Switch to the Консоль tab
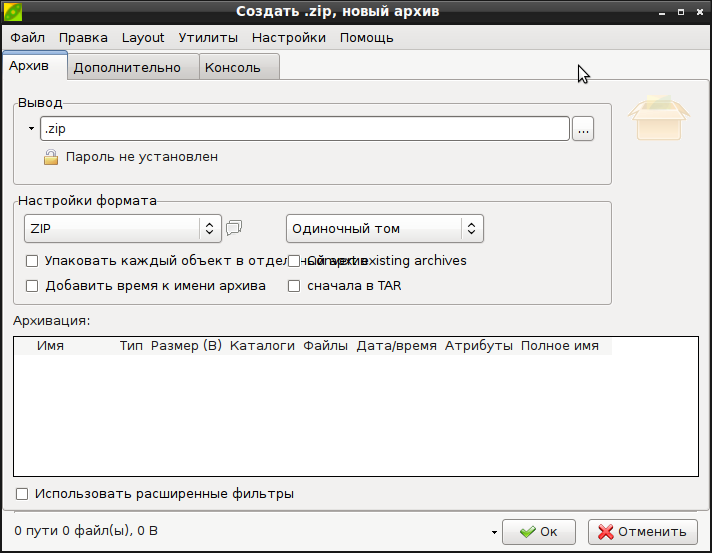Screen dimensions: 712x553 239,67
